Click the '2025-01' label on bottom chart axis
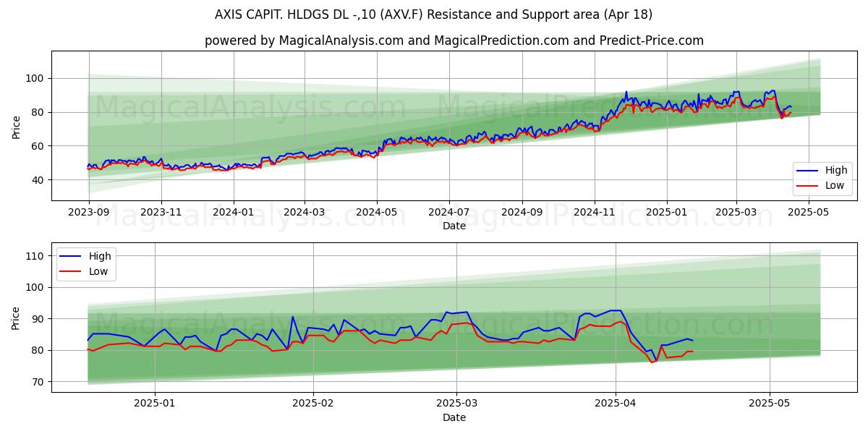 point(155,405)
